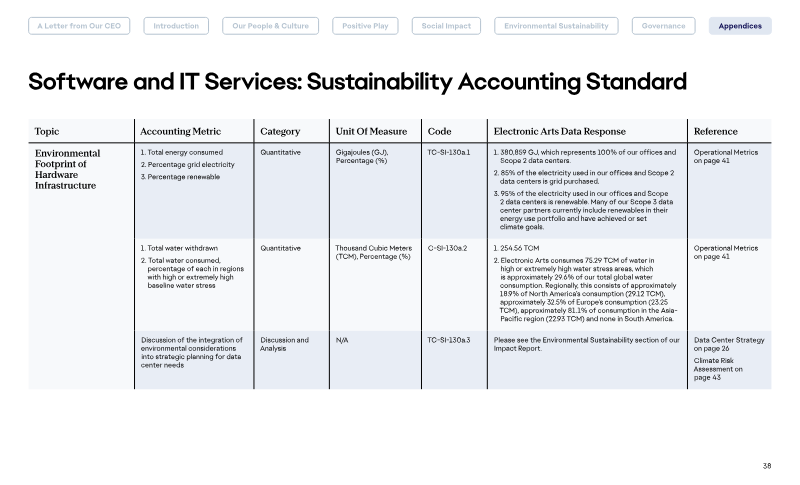Select the active Appendices tab
Screen dimensions: 800x485
coord(740,26)
